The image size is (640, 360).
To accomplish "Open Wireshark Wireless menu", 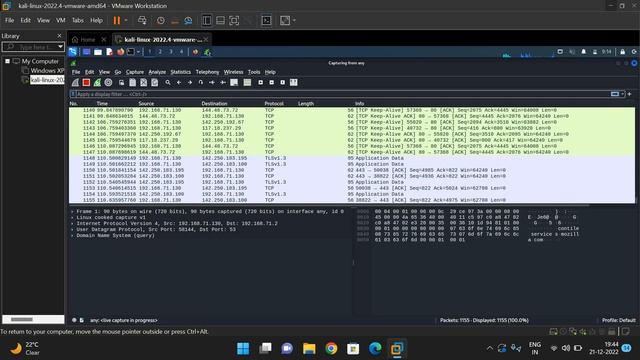I will click(233, 72).
